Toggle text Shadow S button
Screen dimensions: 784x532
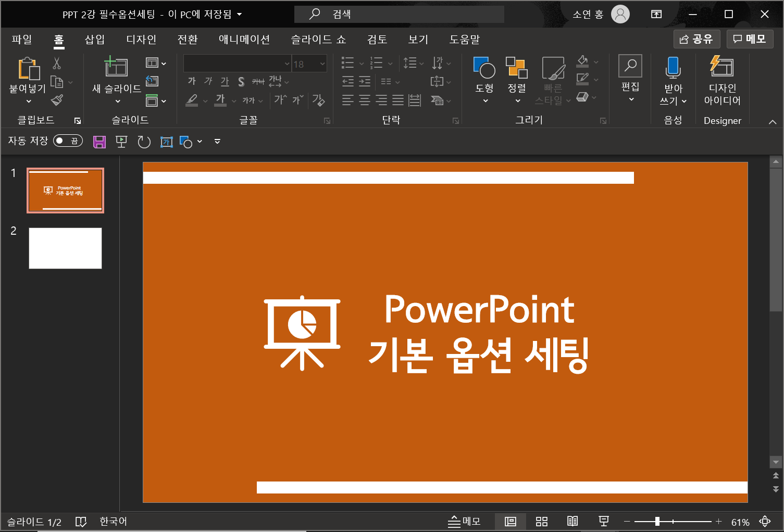coord(241,81)
